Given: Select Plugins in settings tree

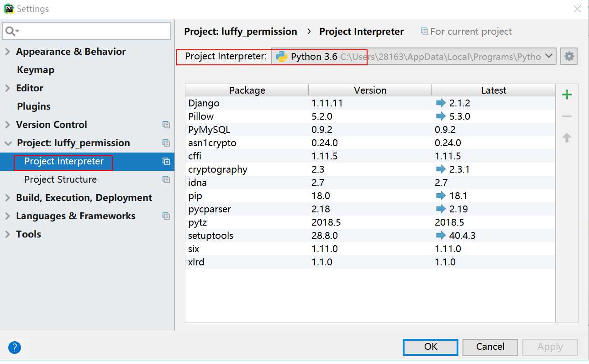Looking at the screenshot, I should (x=34, y=106).
